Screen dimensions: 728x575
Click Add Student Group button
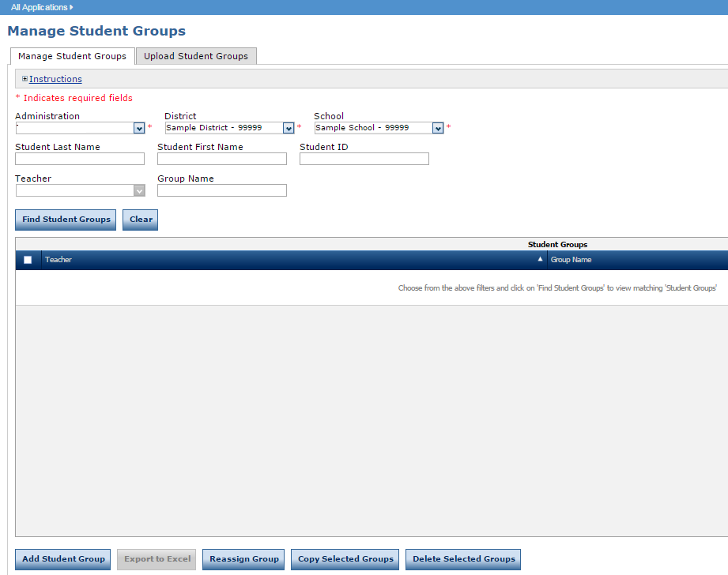coord(63,559)
